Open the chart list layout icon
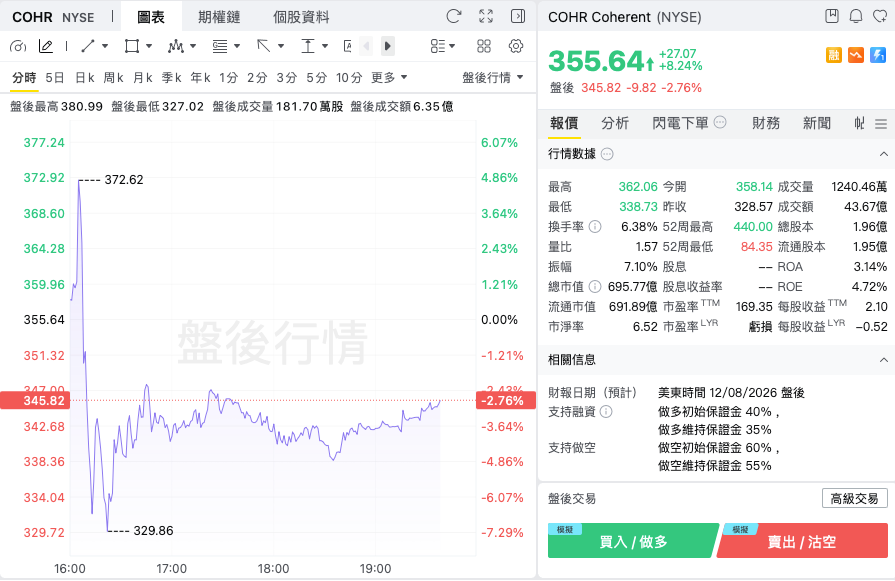 coord(438,46)
